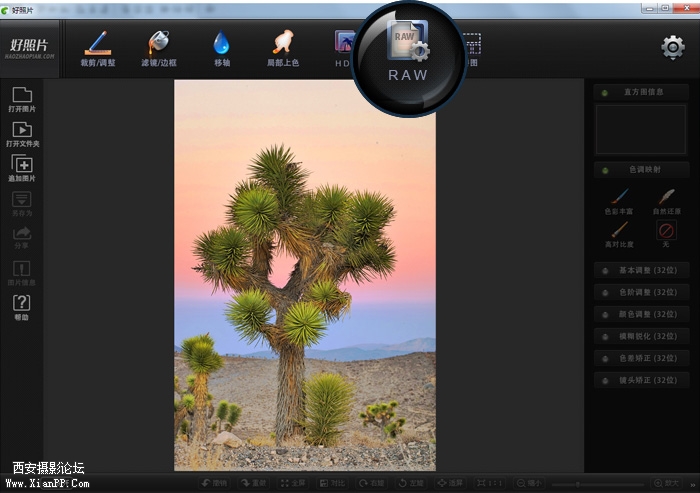Screen dimensions: 700x493
Task: Apply 色彩丰富 tone preset
Action: (619, 200)
